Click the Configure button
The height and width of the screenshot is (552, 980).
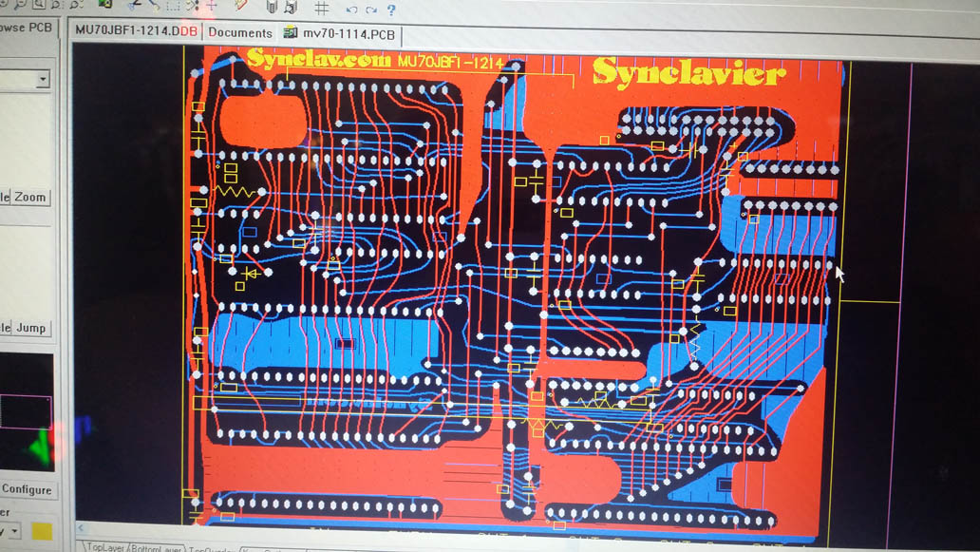28,489
